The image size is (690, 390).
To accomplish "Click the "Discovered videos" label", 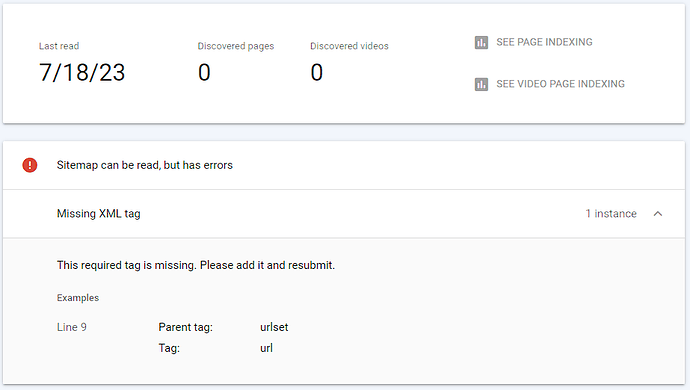I will pyautogui.click(x=349, y=46).
